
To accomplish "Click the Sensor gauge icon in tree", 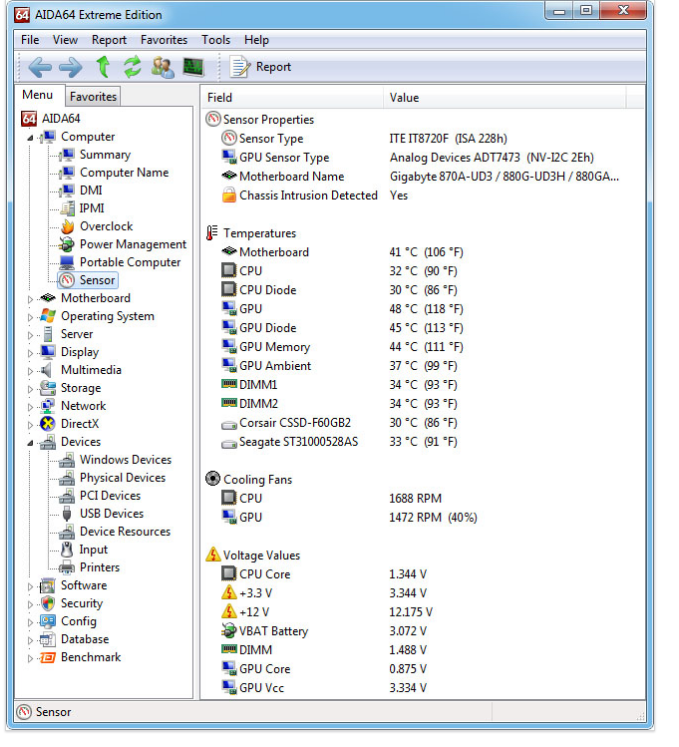I will coord(67,280).
